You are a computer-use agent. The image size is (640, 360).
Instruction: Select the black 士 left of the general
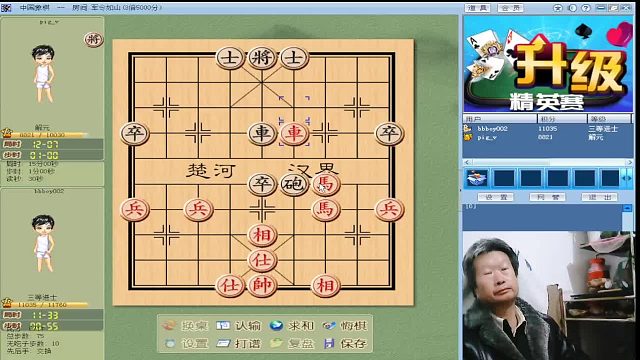pyautogui.click(x=230, y=58)
